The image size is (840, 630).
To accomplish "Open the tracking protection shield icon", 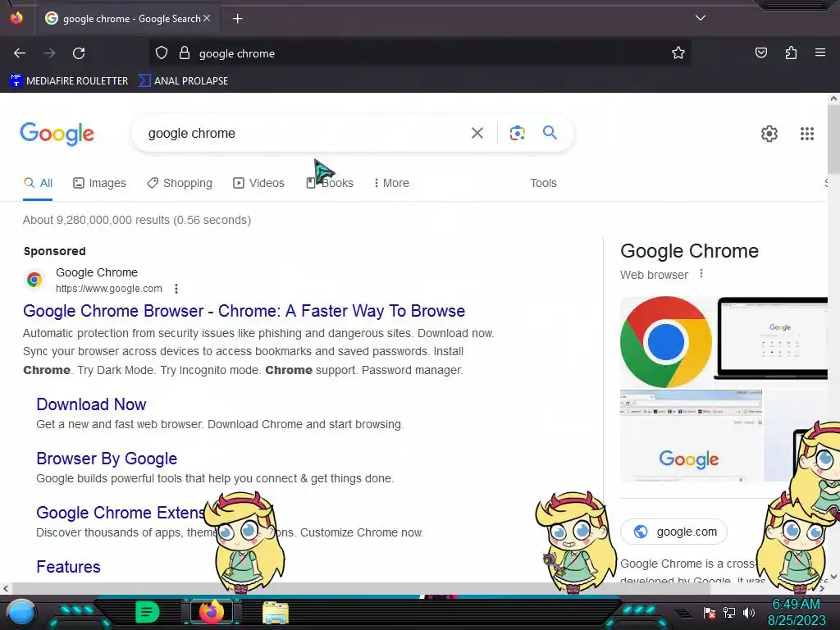I will click(162, 53).
